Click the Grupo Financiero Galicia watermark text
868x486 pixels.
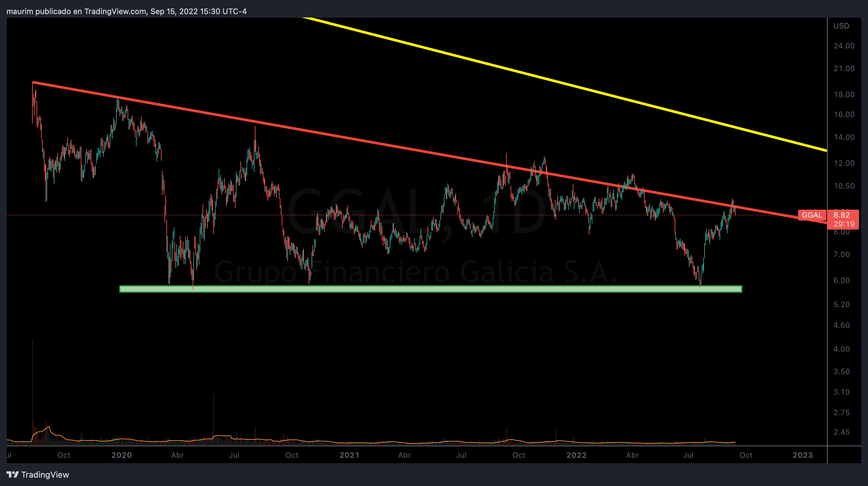click(414, 272)
